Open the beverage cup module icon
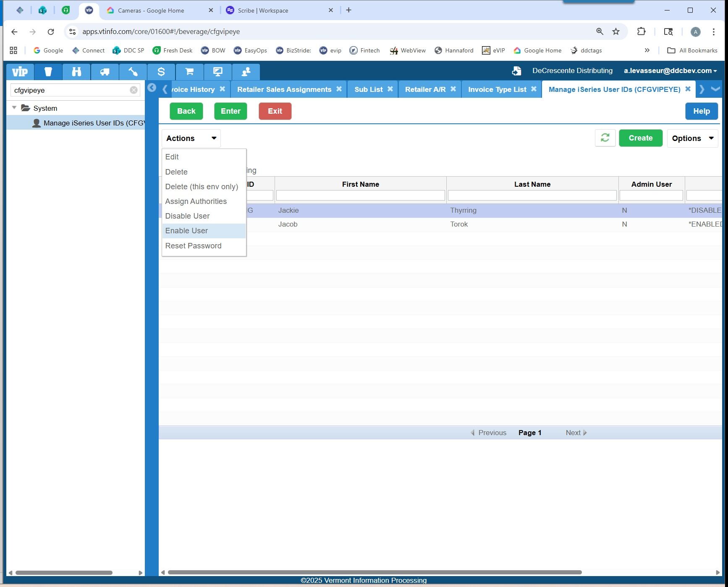 tap(48, 72)
